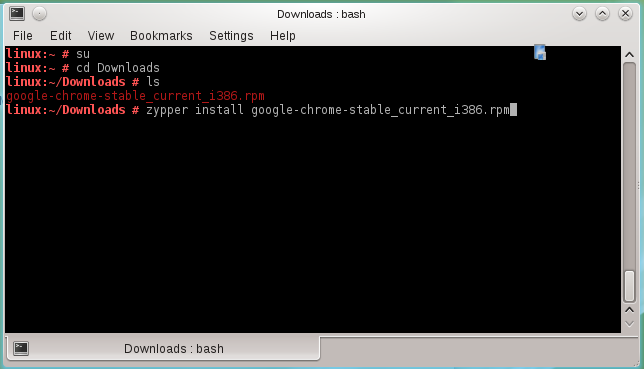Click the scrollbar thumb handle

pyautogui.click(x=630, y=286)
